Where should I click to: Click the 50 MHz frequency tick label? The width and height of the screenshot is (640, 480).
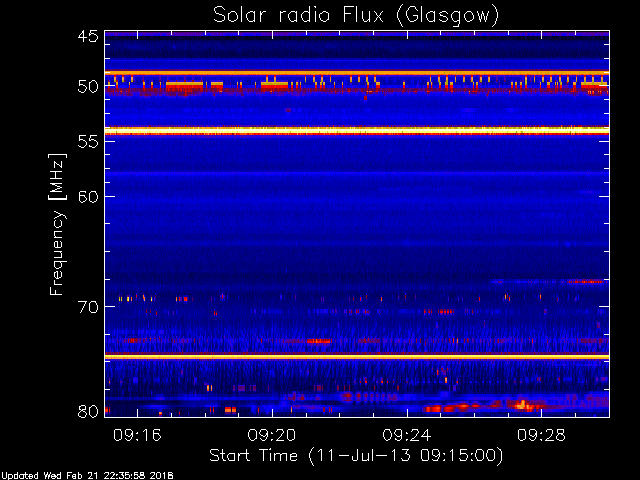(88, 87)
